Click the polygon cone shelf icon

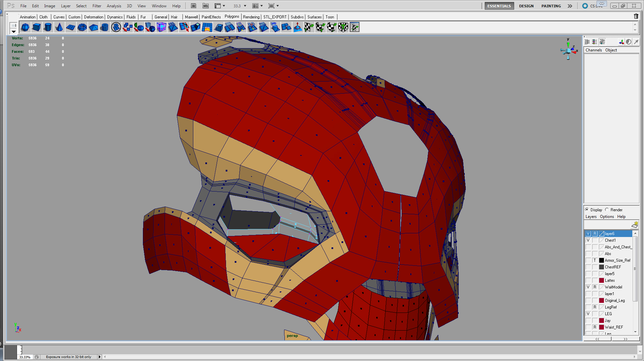[59, 27]
